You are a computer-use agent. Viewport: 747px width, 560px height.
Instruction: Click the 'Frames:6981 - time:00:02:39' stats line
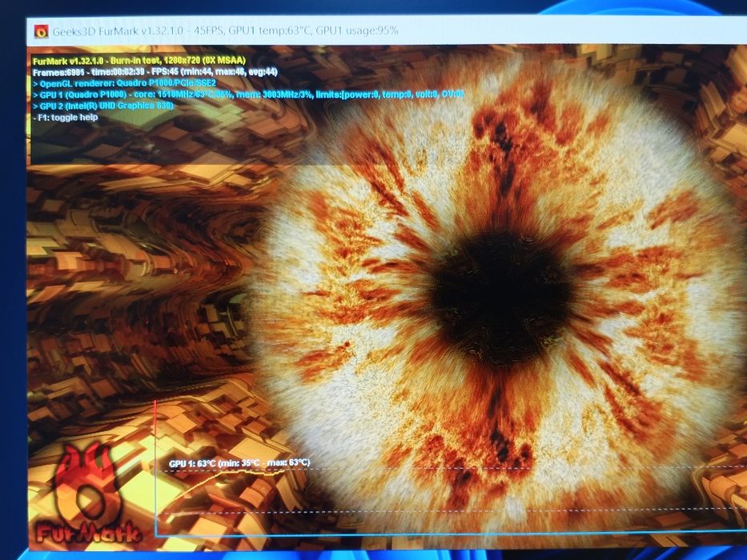pyautogui.click(x=155, y=72)
